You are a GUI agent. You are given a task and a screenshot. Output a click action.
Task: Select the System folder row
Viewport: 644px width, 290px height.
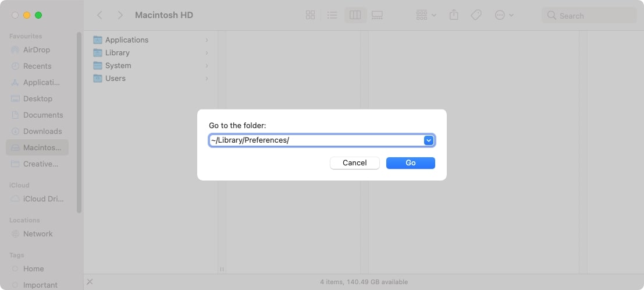[x=151, y=65]
